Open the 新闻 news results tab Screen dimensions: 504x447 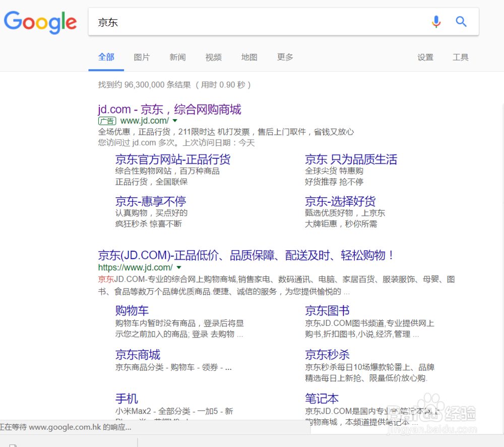(177, 57)
